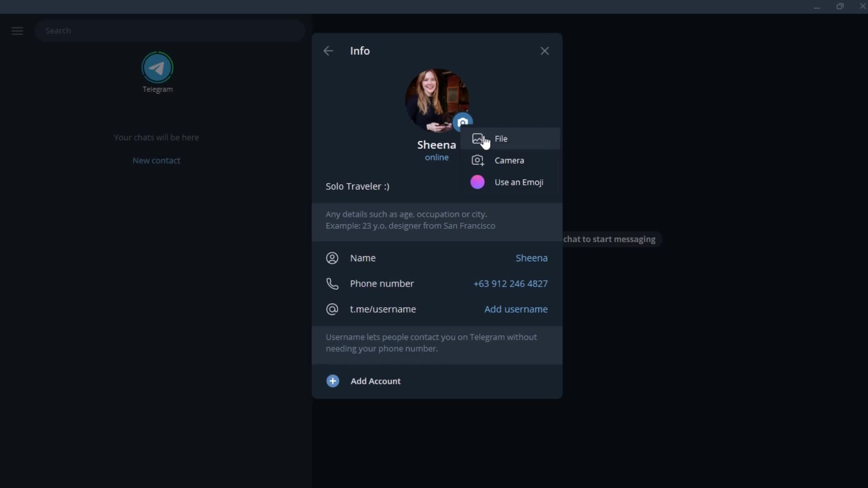The image size is (868, 488).
Task: Click the profile picture thumbnail
Action: point(436,99)
